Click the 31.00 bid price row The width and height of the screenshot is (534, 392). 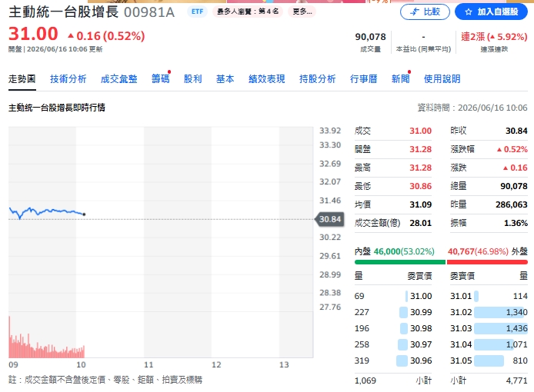393,296
